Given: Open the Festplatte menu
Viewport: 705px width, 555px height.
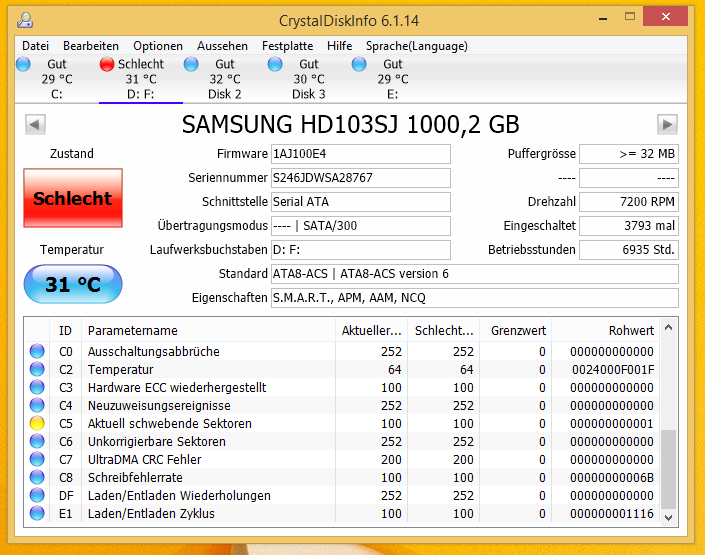Looking at the screenshot, I should (287, 46).
